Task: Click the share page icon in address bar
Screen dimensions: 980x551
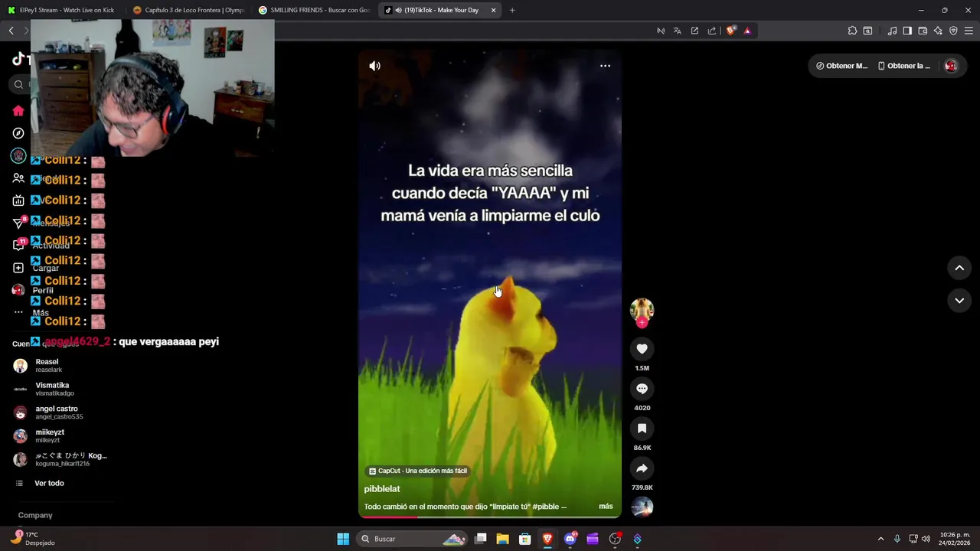Action: point(712,31)
